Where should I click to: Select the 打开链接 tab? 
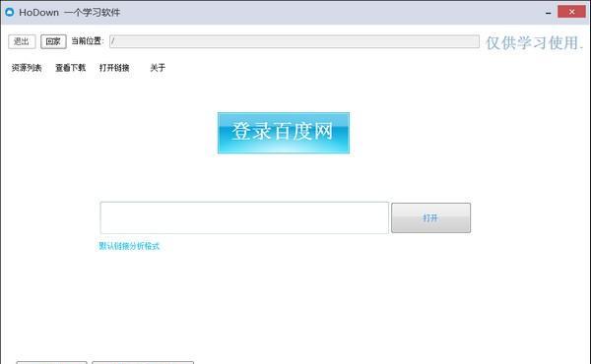(x=114, y=68)
